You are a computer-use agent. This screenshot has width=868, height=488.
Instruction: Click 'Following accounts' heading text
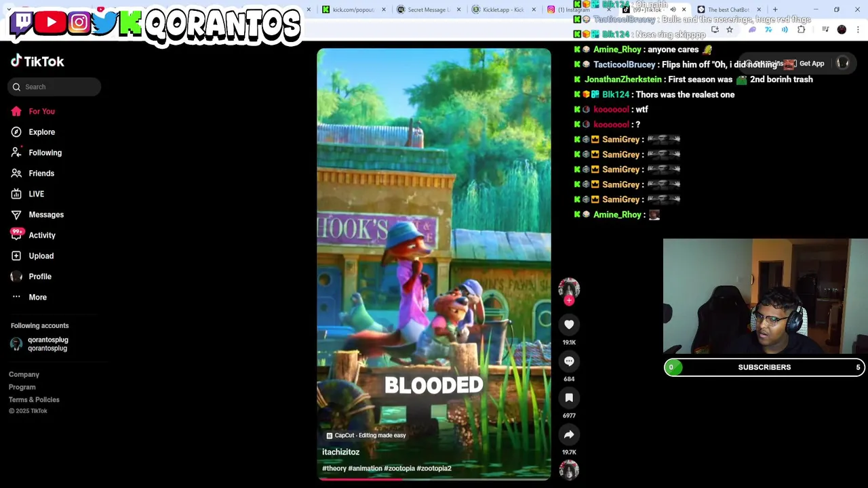[x=39, y=326]
